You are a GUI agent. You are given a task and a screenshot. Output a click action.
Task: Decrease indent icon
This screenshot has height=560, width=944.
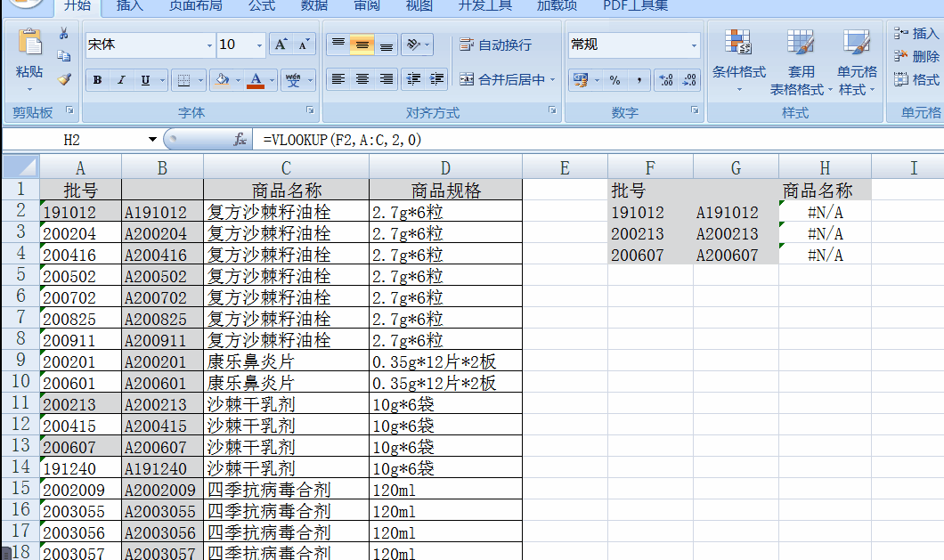point(413,79)
